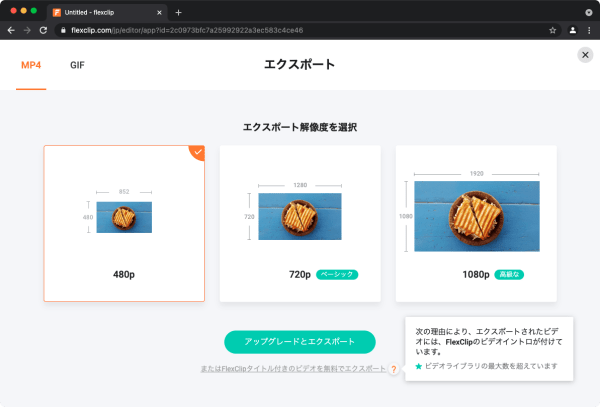The height and width of the screenshot is (407, 600).
Task: Open a new browser tab with plus
Action: 178,13
